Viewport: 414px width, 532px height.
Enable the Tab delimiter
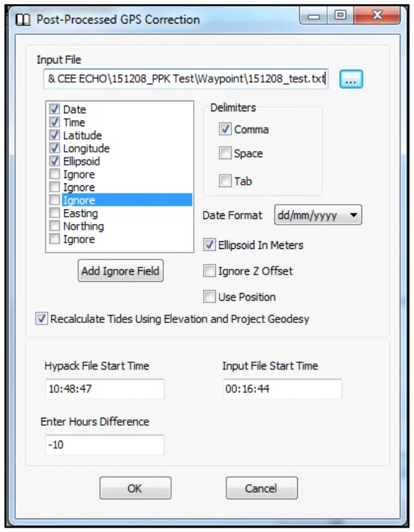click(x=224, y=181)
